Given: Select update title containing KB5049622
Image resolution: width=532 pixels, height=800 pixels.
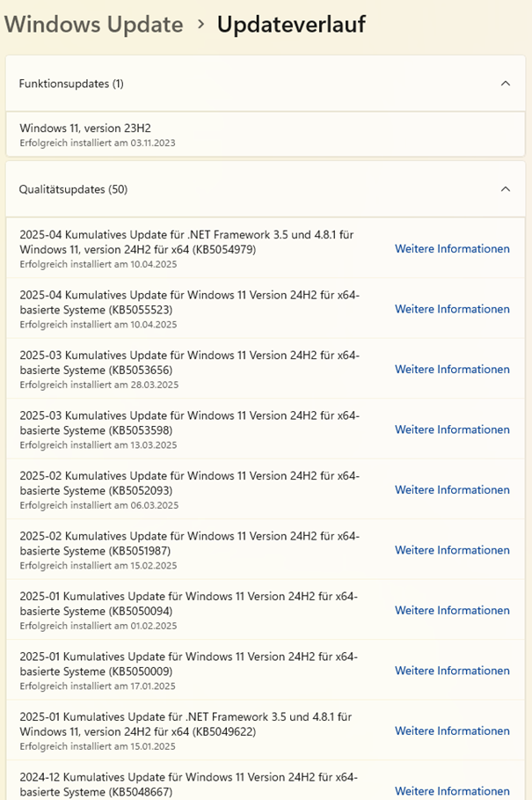Looking at the screenshot, I should click(186, 723).
